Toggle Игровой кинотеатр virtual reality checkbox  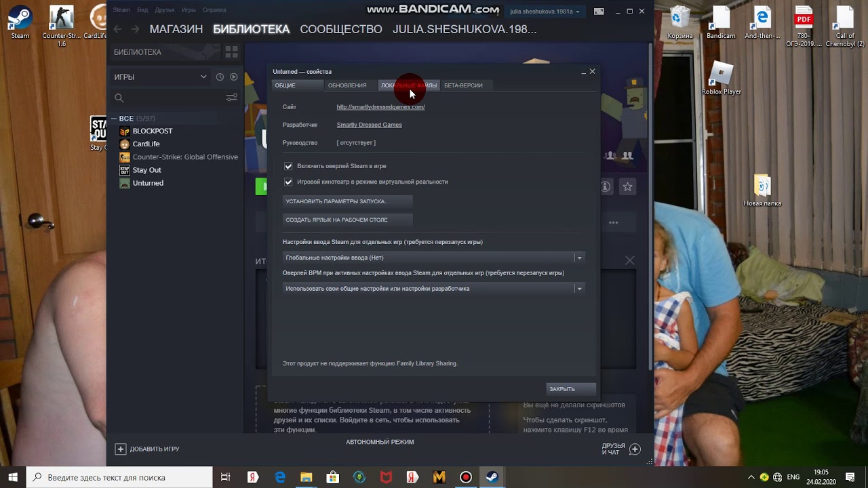coord(288,182)
